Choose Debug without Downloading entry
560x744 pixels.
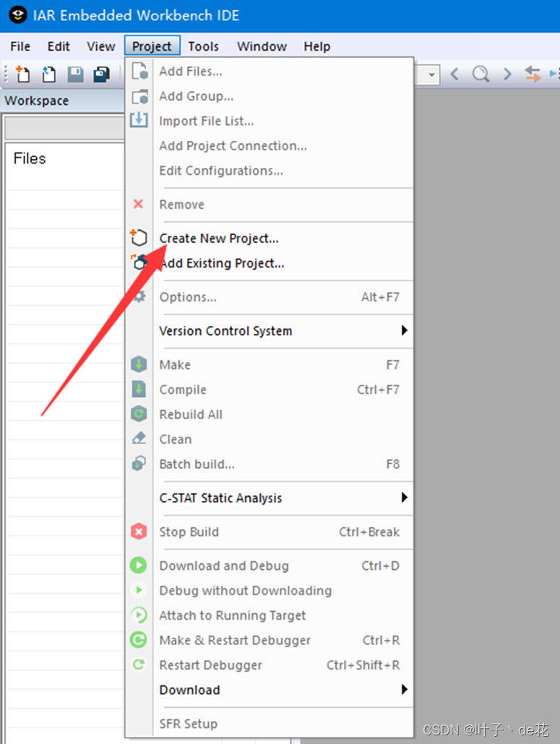(x=270, y=590)
